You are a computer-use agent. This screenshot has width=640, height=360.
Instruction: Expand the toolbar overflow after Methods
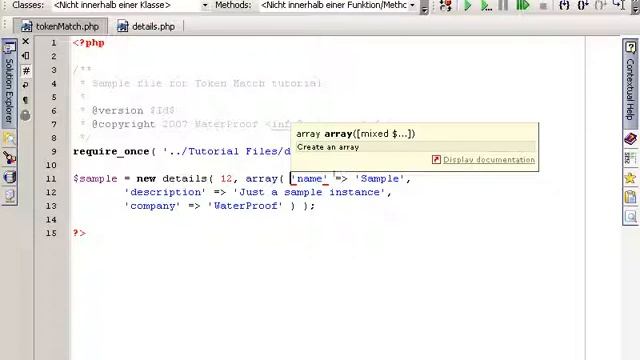424,7
